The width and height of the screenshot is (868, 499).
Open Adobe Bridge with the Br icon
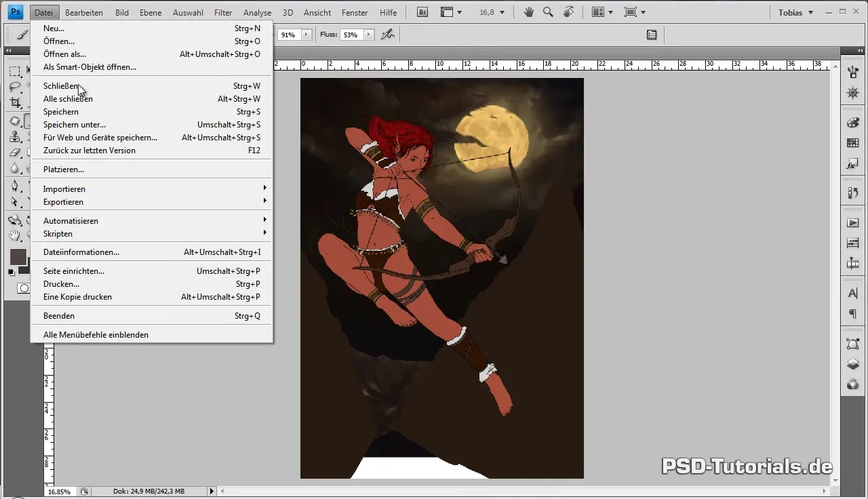422,12
